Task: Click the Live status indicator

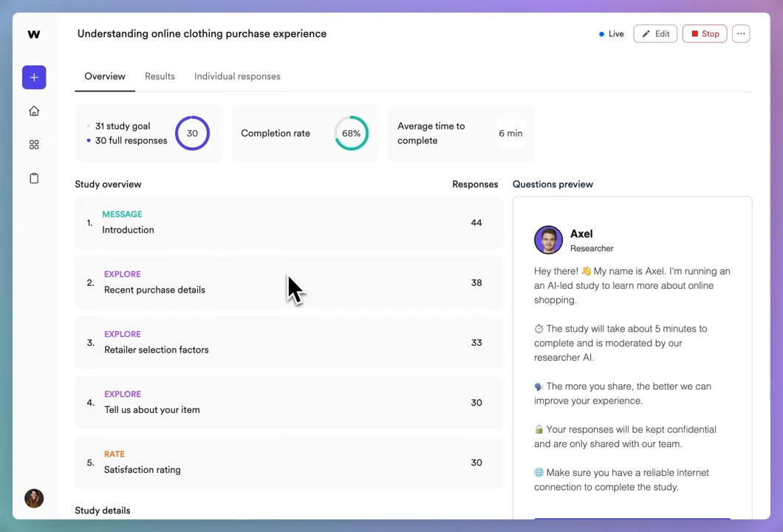Action: 612,34
